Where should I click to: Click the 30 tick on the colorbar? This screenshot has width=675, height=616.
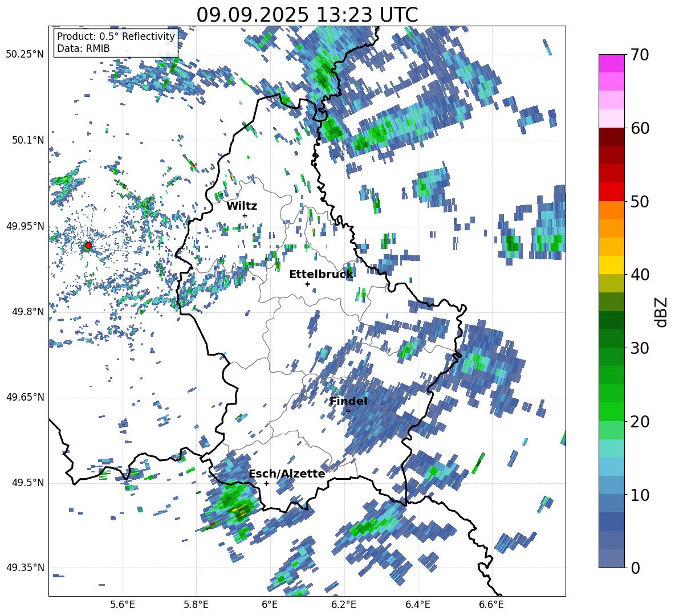[x=639, y=348]
